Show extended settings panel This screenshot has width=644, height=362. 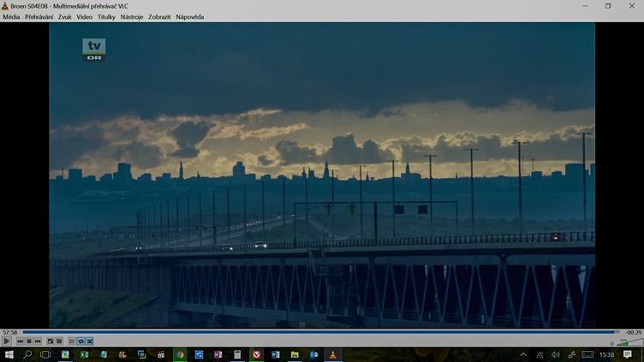(x=59, y=341)
